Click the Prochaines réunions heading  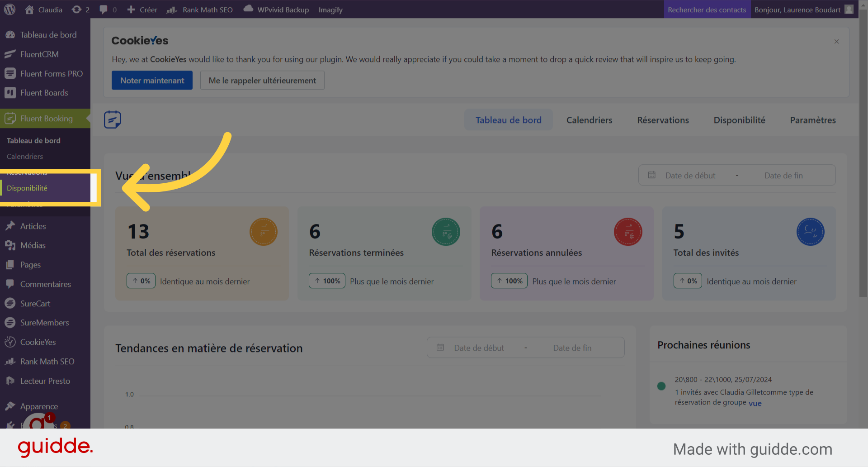click(703, 345)
